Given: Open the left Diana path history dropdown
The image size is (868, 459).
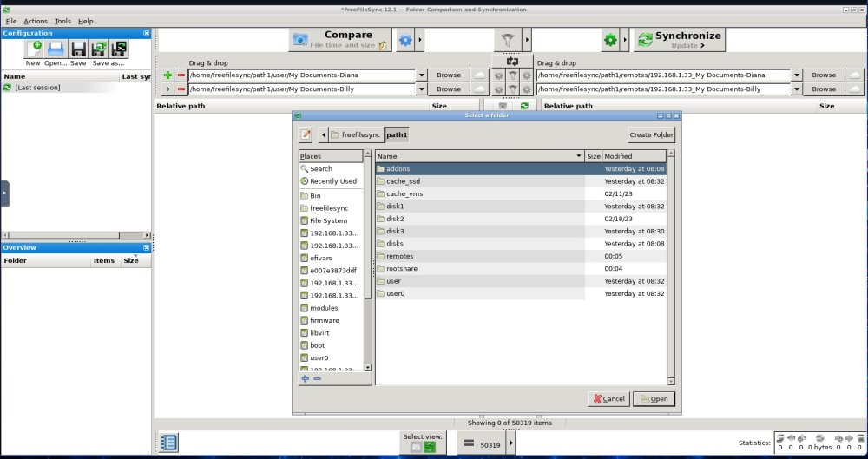Looking at the screenshot, I should [422, 75].
